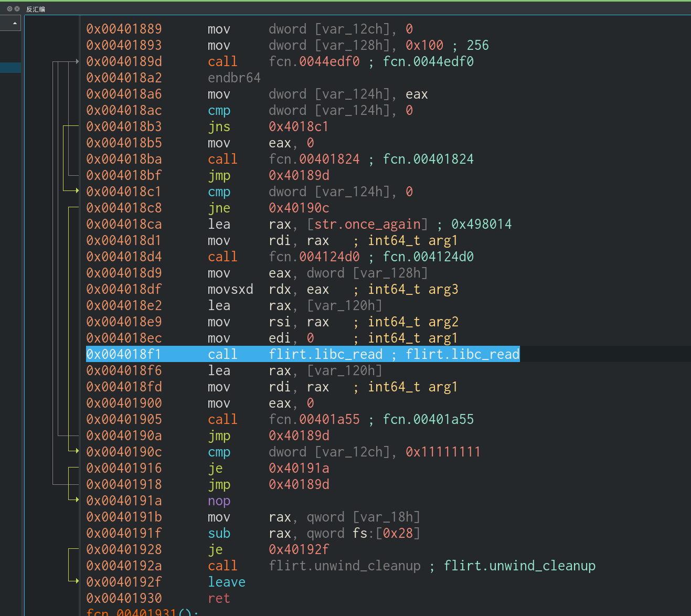Select the highlighted row in left panel

click(x=10, y=67)
